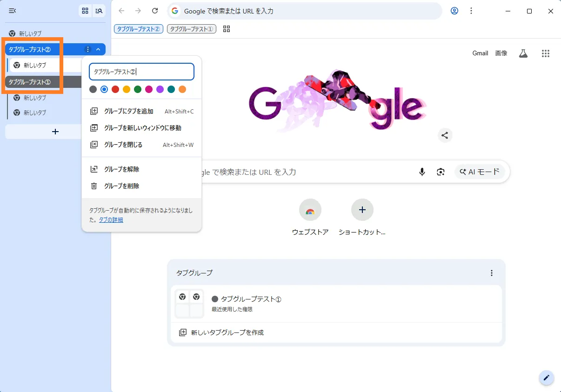Collapse the タブグループテスト② group chevron

point(98,49)
